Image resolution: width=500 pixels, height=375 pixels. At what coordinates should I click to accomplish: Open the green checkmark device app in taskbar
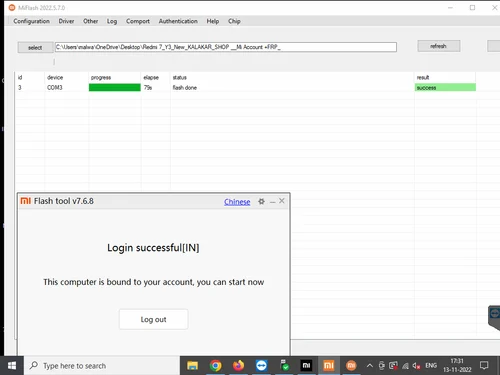pos(284,366)
